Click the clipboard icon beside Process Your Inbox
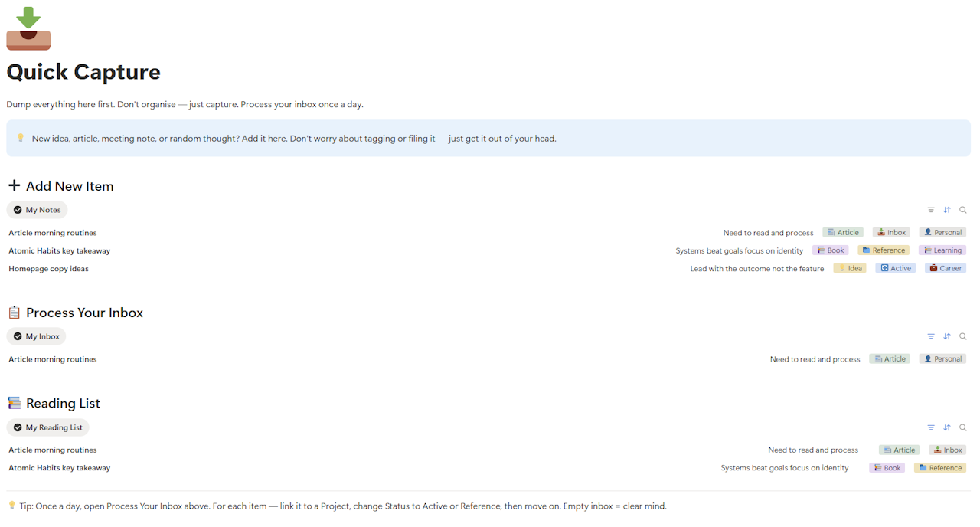The image size is (980, 527). point(14,313)
